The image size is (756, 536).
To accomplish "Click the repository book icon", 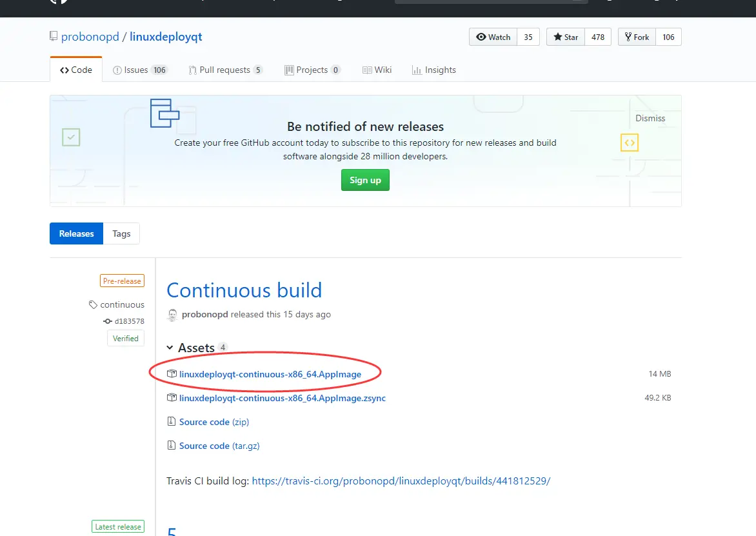I will (x=54, y=36).
